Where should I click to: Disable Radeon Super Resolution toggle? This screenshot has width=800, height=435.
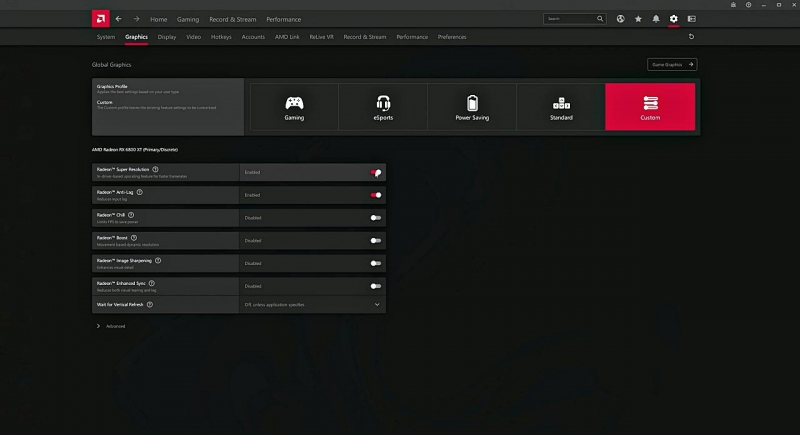pos(375,172)
